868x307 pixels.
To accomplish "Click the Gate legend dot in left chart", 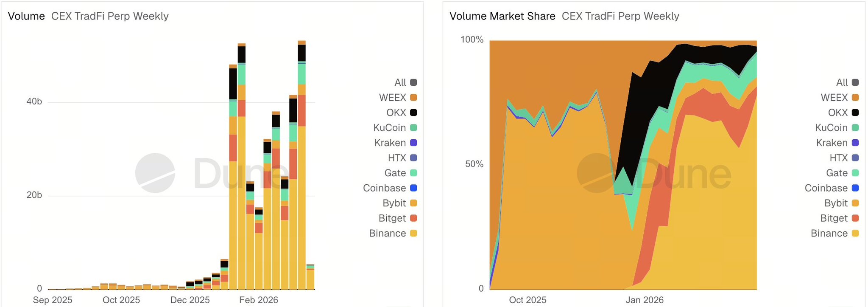I will pos(414,173).
